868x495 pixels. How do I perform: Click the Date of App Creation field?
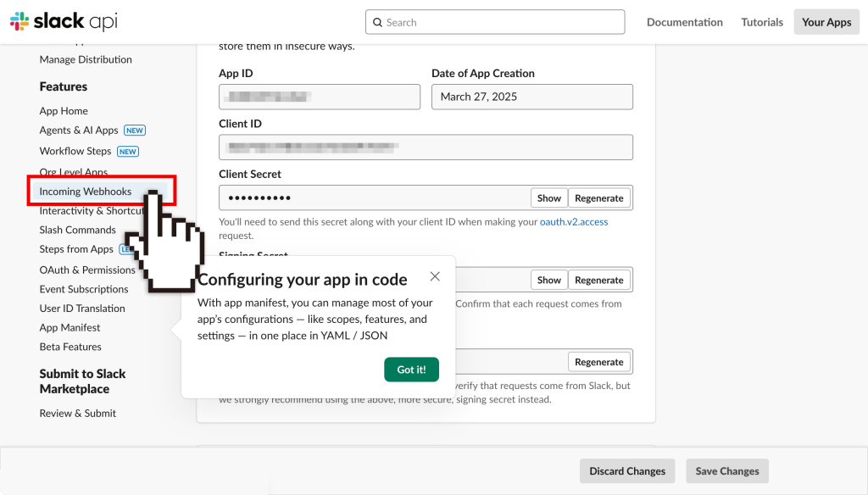531,97
